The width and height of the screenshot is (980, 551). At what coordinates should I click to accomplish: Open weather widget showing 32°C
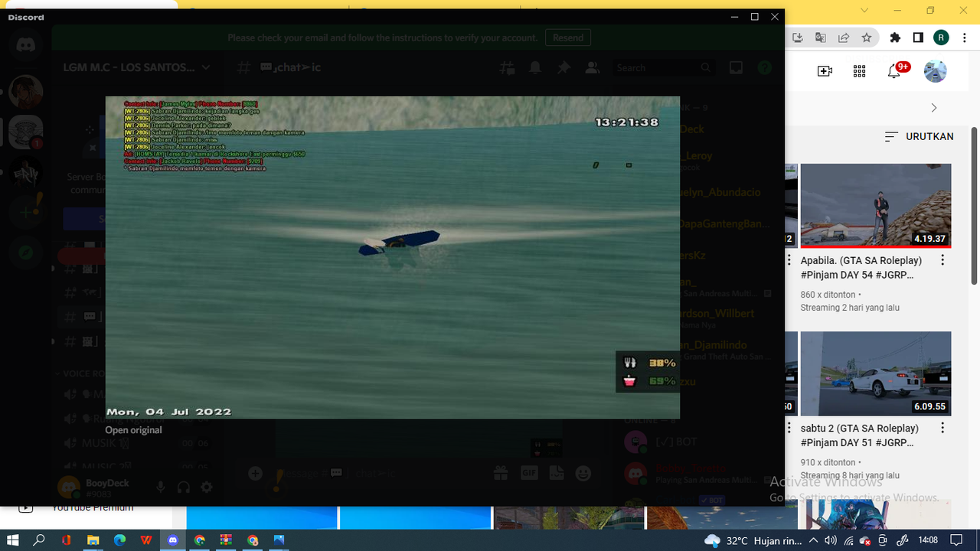click(x=753, y=540)
